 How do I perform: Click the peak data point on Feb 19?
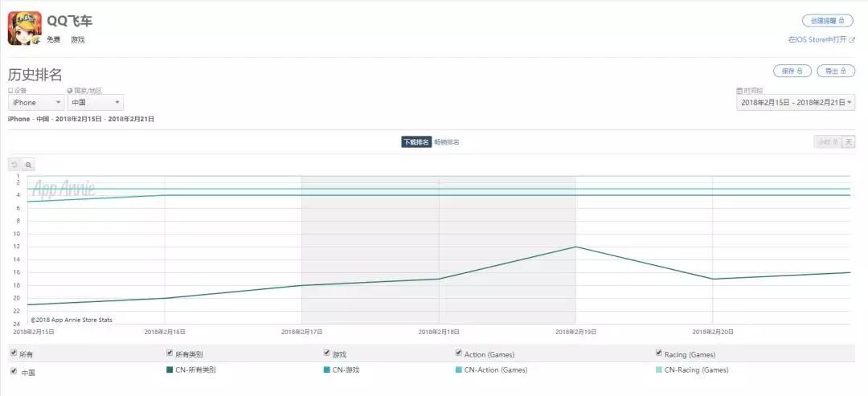coord(575,247)
